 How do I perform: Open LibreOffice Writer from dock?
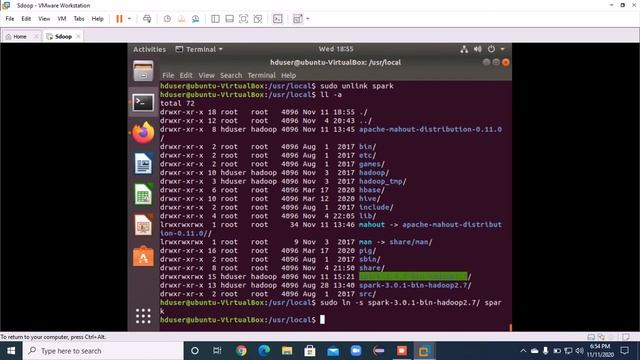(143, 164)
